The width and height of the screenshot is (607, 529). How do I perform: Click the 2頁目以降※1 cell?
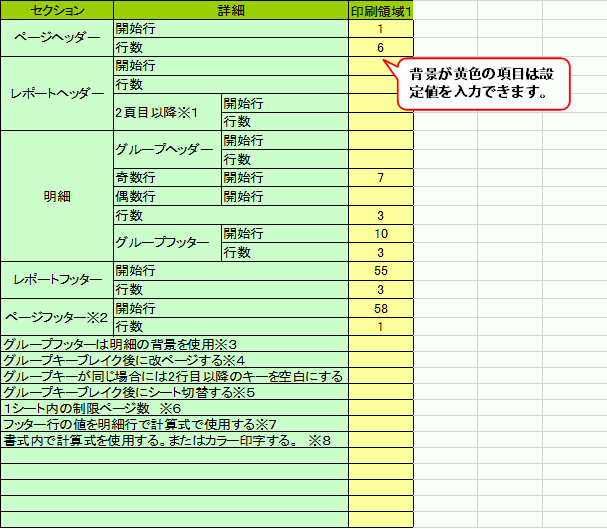point(167,112)
